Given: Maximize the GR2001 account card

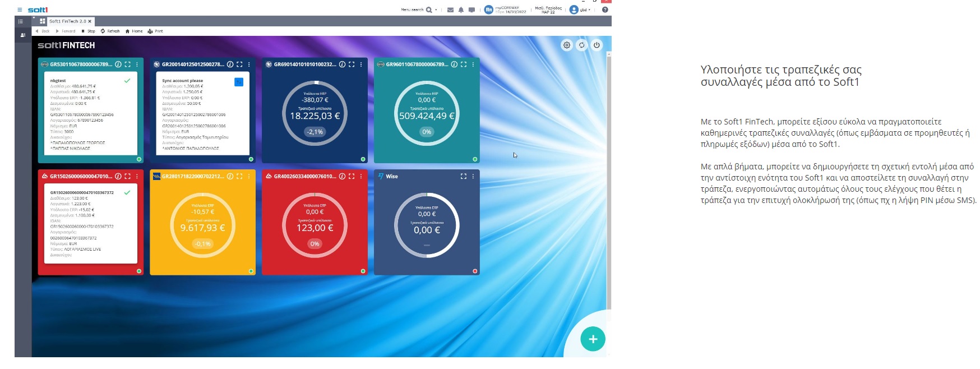Looking at the screenshot, I should [x=239, y=64].
